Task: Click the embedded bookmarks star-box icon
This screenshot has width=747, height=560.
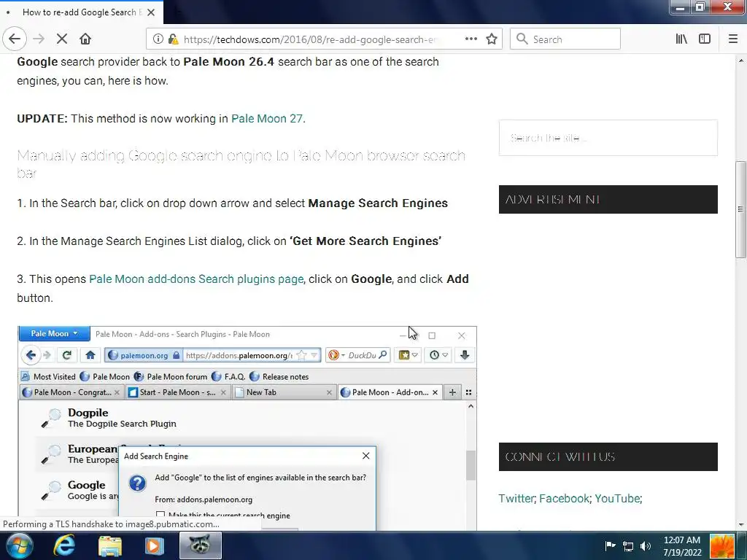Action: pyautogui.click(x=404, y=355)
